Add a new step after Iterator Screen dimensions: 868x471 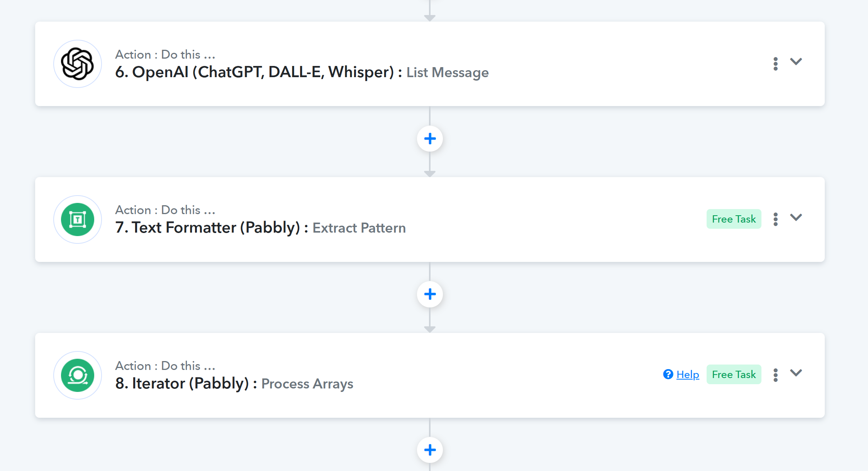pyautogui.click(x=430, y=450)
